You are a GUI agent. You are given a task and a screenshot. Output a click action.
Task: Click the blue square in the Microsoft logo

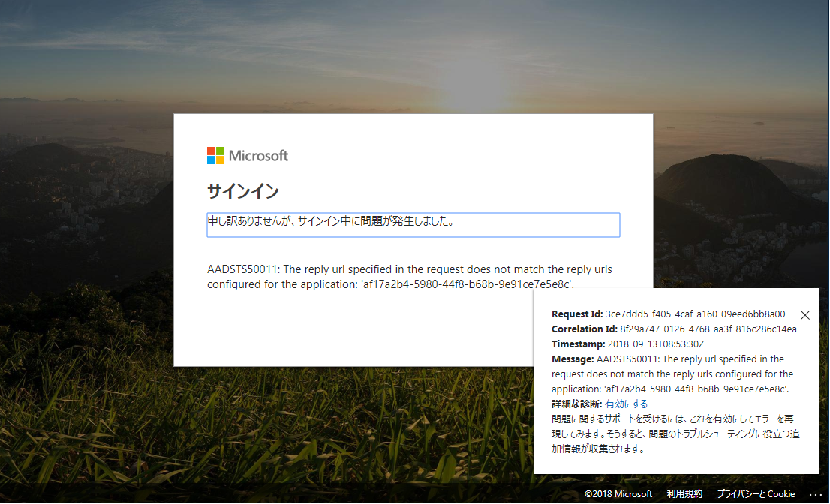[209, 160]
